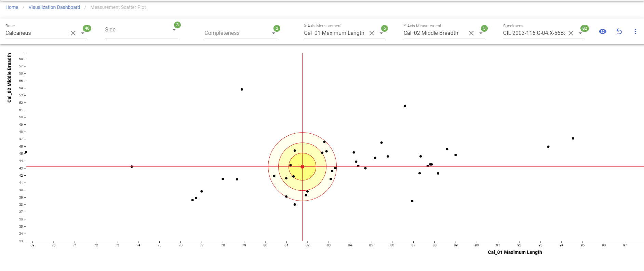This screenshot has height=271, width=644.
Task: Select the data point near length 86.6, breadth 51.5
Action: tap(405, 106)
